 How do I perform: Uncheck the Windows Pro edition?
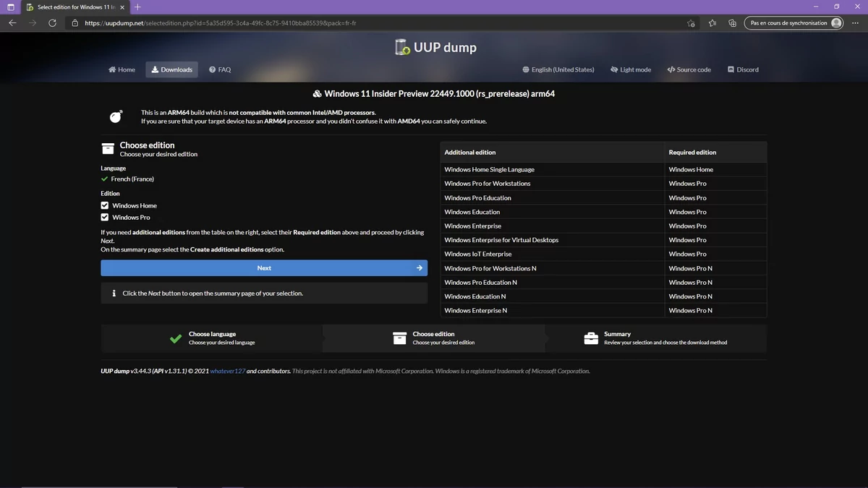click(104, 217)
